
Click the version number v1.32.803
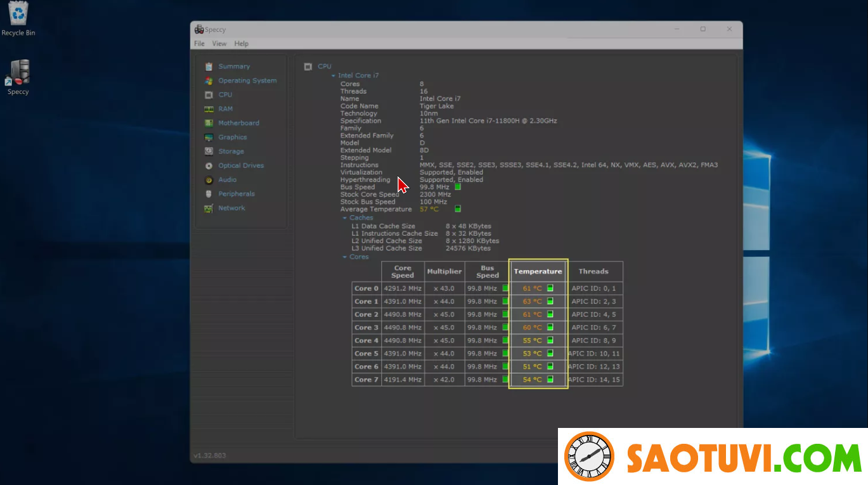pos(209,456)
